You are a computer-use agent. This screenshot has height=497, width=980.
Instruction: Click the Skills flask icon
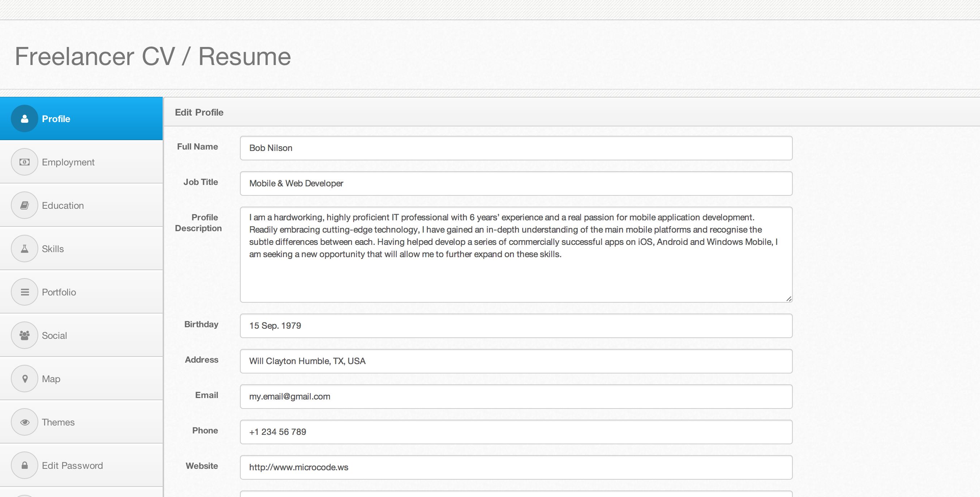pyautogui.click(x=24, y=249)
